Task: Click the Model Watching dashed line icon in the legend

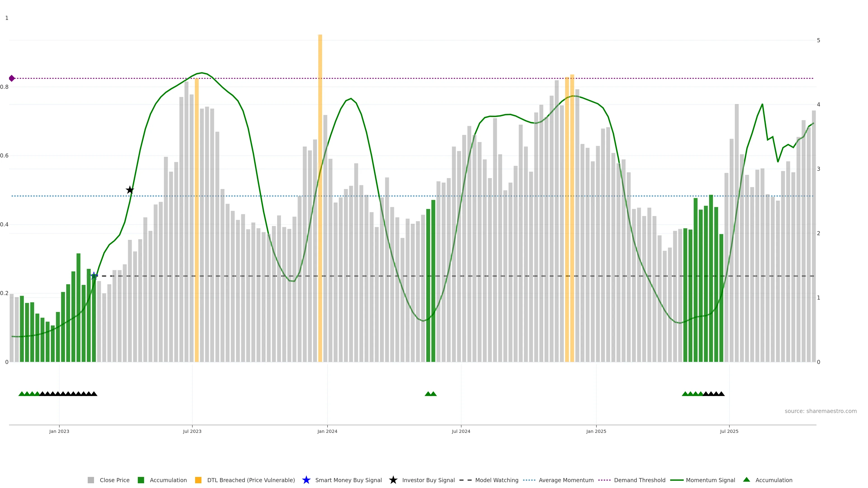Action: tap(465, 480)
